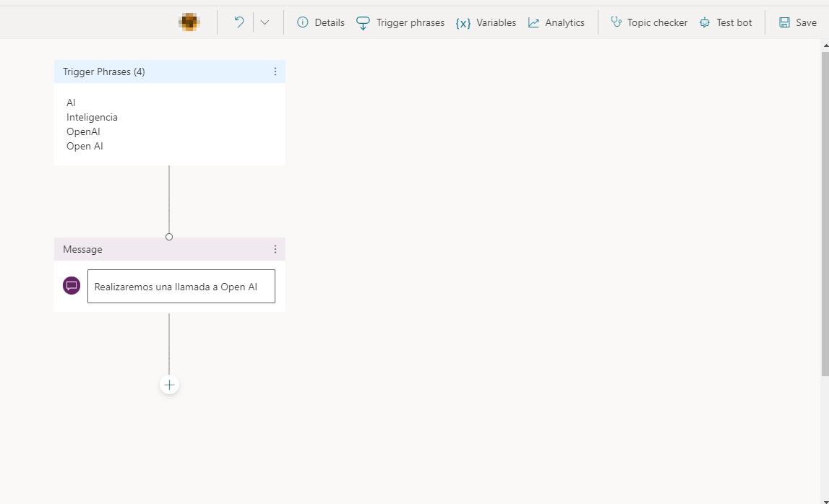Click the vertical scrollbar thumb
This screenshot has width=829, height=504.
(x=825, y=213)
